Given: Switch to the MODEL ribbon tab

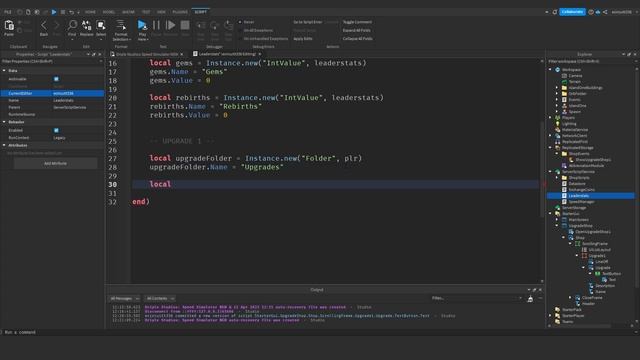Looking at the screenshot, I should (109, 12).
